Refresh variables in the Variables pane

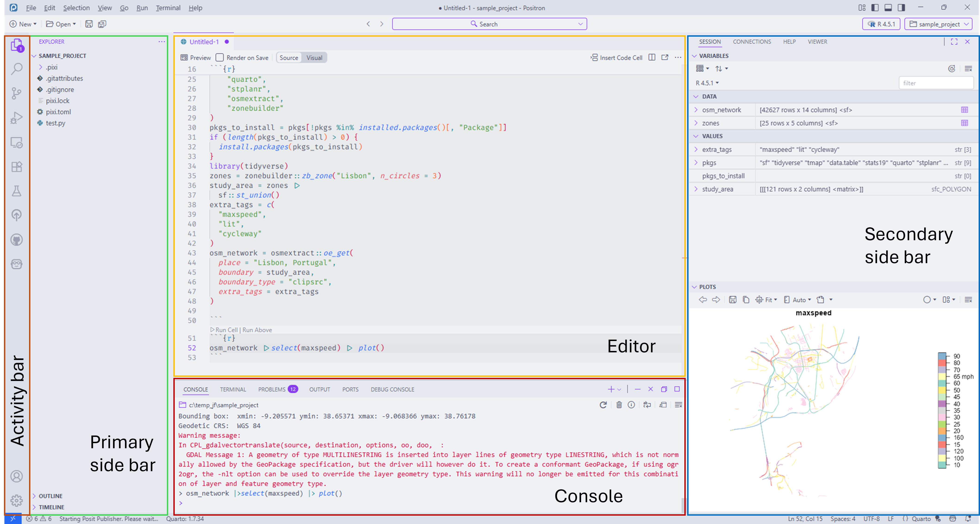pyautogui.click(x=952, y=69)
